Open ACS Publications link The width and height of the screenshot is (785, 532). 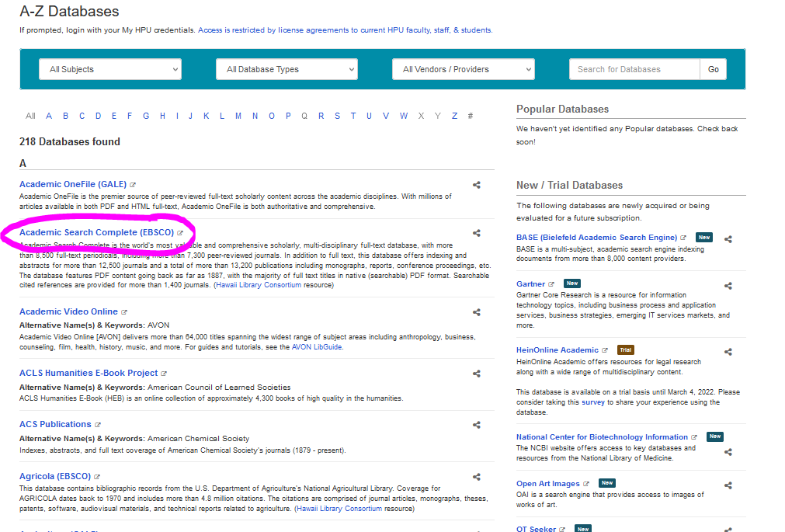[55, 424]
